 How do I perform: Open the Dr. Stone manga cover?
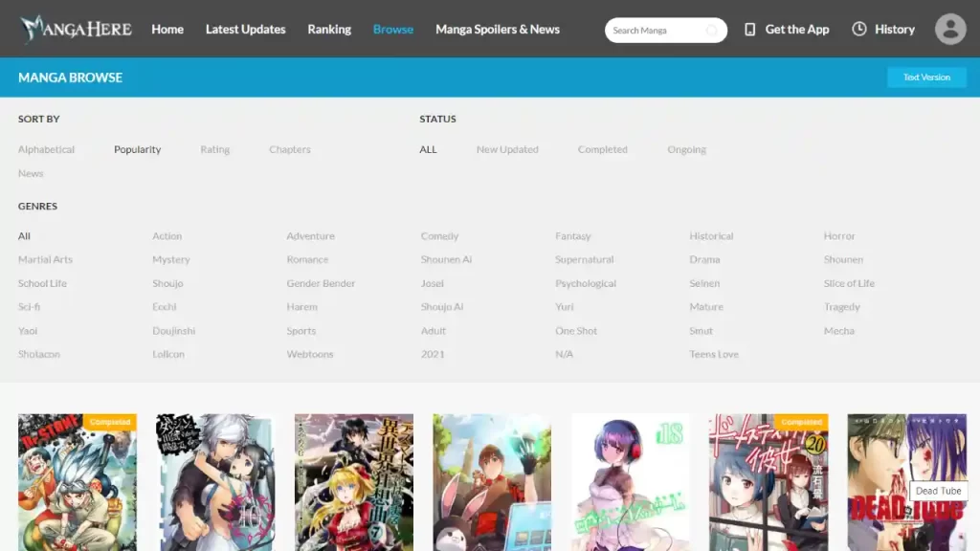coord(78,482)
